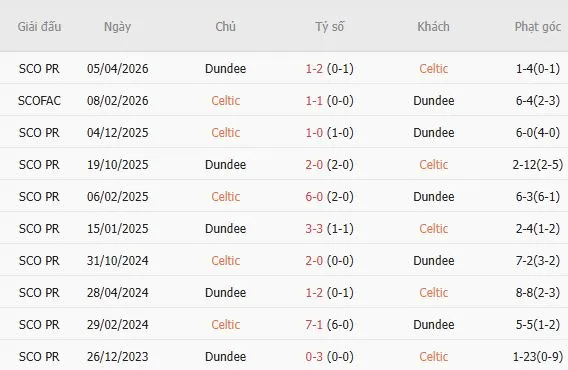Click corner stat 2-12(2-5)
Screen dimensions: 568x370
538,165
